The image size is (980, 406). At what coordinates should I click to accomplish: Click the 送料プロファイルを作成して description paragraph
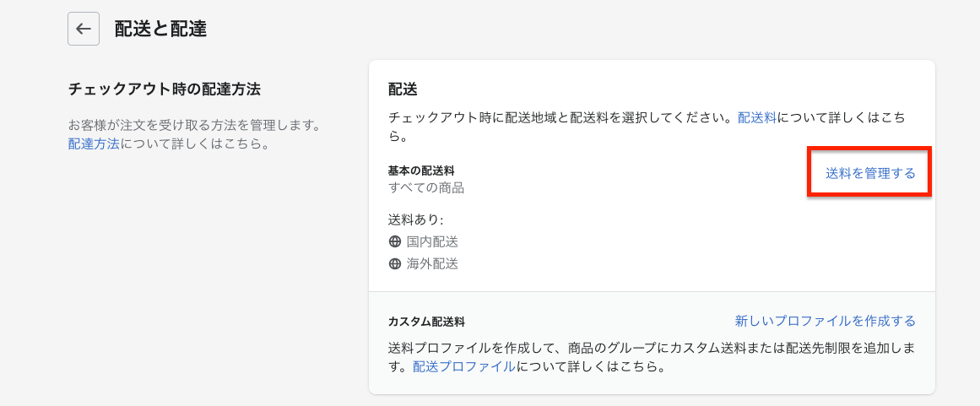point(652,356)
